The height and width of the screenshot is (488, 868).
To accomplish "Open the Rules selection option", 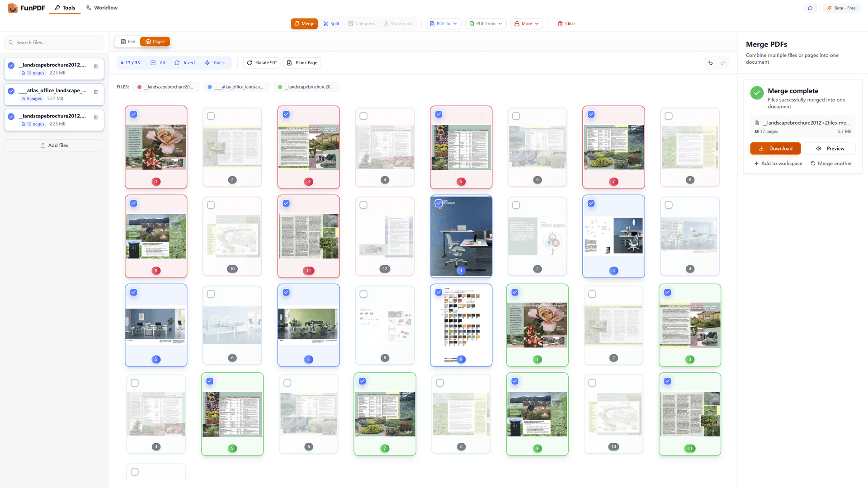I will tap(215, 62).
